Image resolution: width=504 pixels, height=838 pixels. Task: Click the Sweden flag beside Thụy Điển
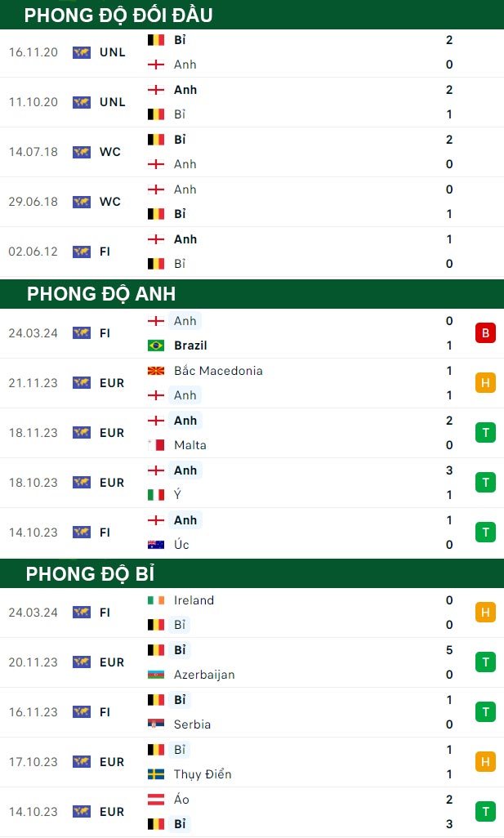point(156,773)
